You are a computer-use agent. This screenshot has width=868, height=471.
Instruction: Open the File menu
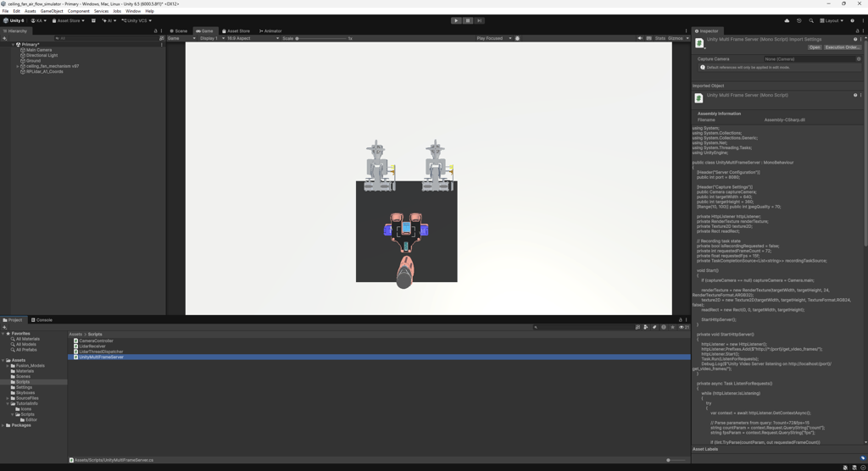pyautogui.click(x=6, y=11)
